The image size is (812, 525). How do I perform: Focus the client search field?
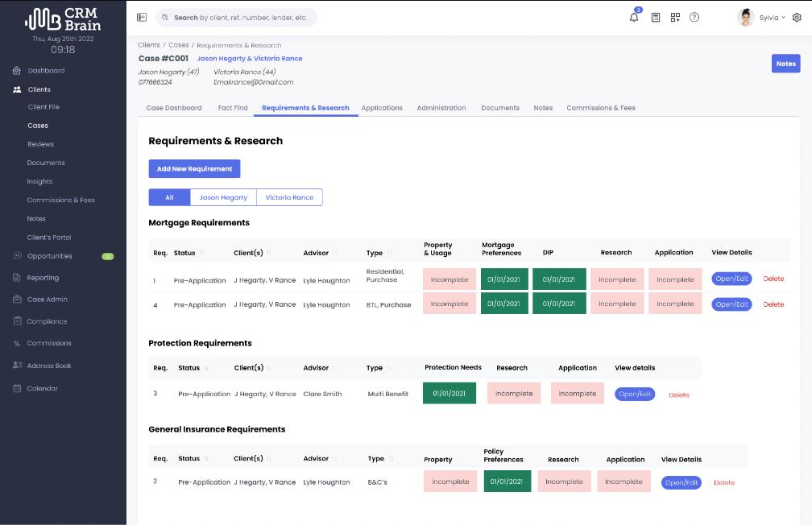coord(236,17)
